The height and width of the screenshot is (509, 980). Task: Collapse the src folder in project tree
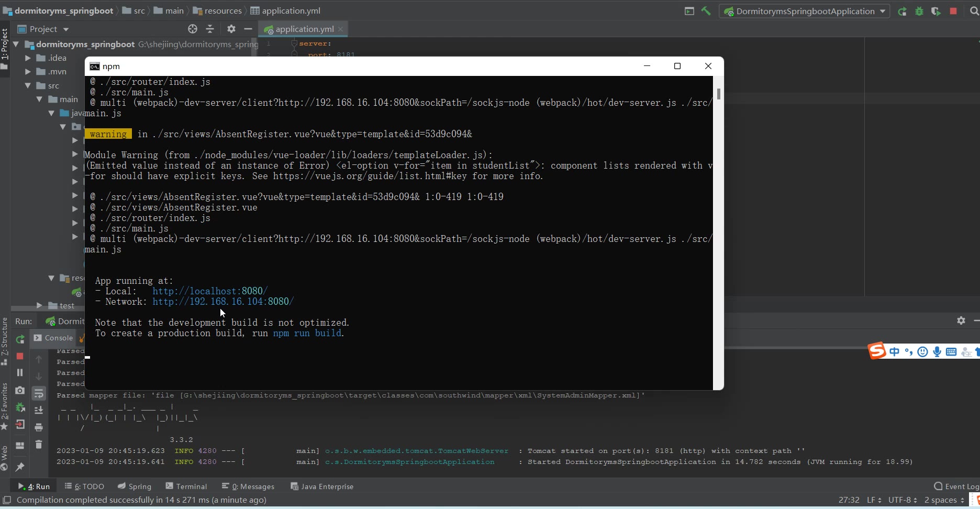tap(28, 85)
